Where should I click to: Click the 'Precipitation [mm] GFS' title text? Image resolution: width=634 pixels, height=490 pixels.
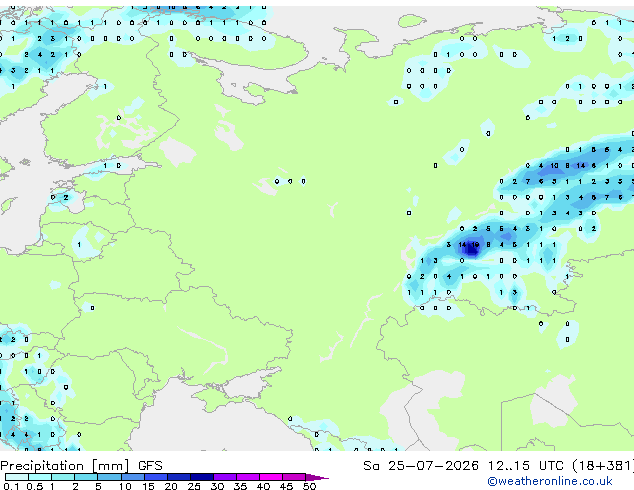coord(81,466)
